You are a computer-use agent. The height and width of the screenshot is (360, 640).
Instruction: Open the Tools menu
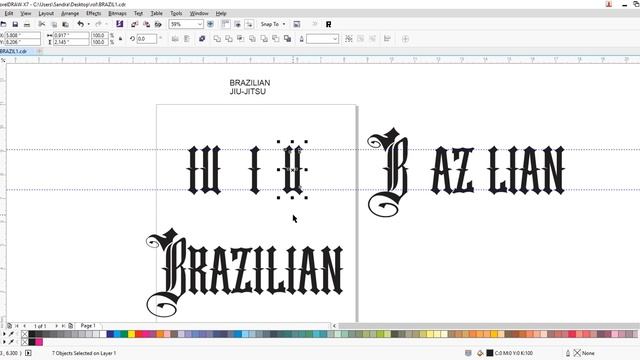click(x=176, y=13)
